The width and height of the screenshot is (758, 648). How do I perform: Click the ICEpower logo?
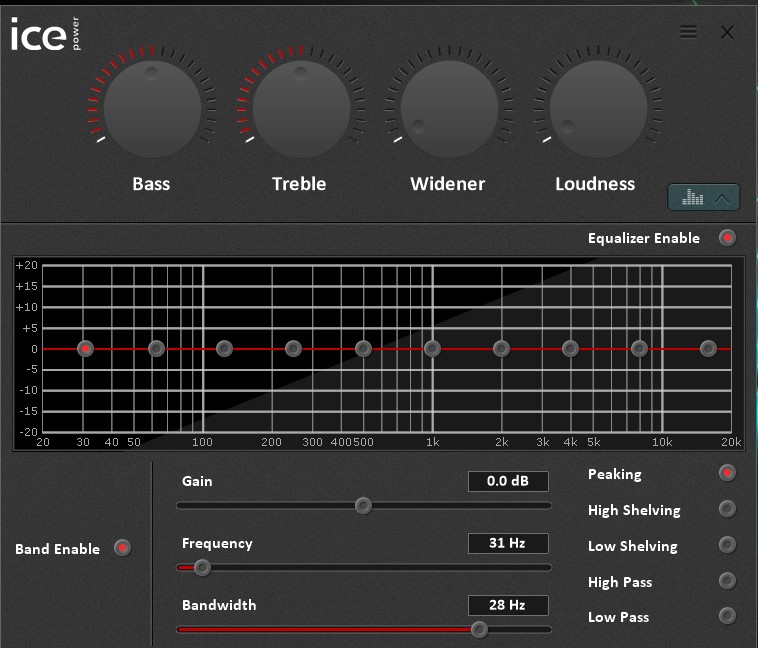tap(46, 33)
